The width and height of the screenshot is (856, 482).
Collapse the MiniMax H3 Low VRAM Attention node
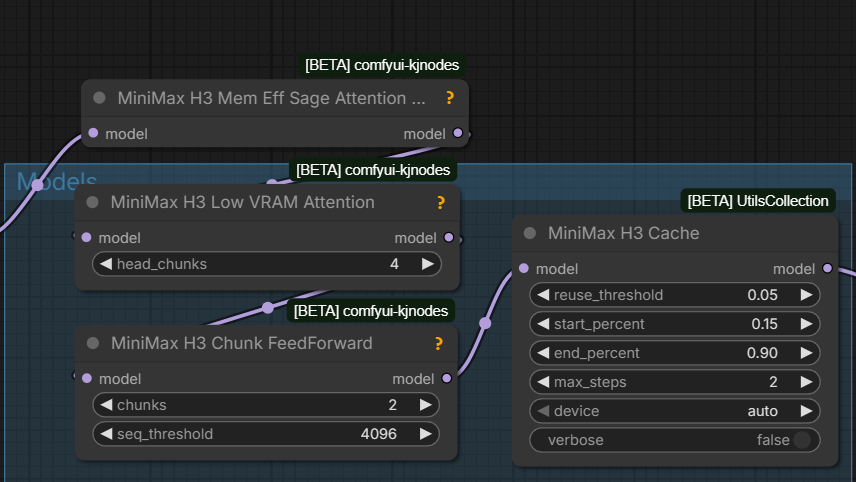93,203
